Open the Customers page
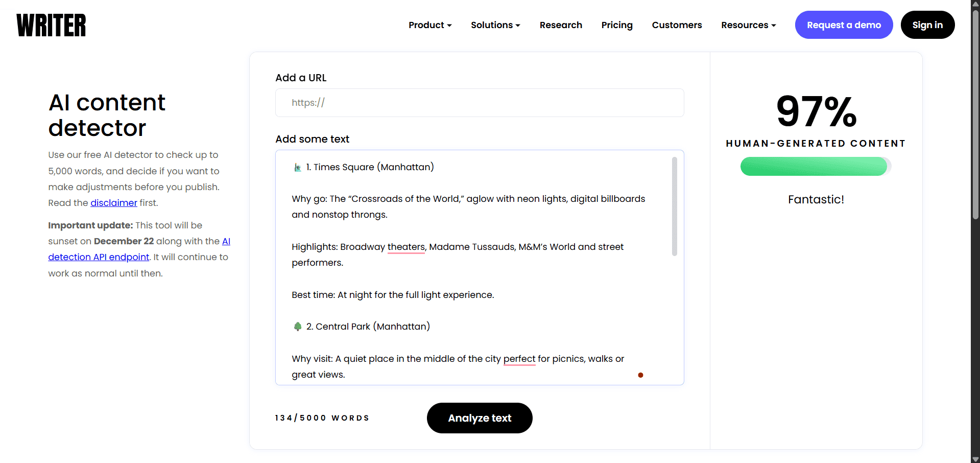The image size is (980, 463). tap(677, 25)
